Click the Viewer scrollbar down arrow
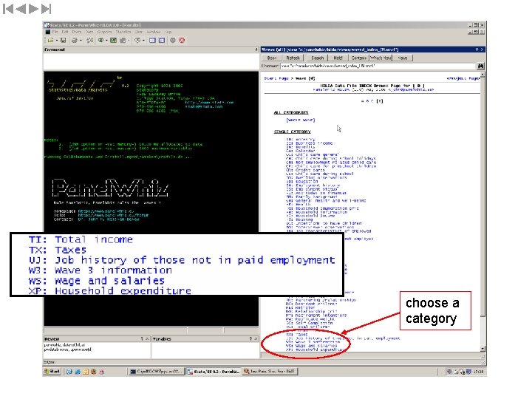Viewport: 532px width, 399px height. 482,349
